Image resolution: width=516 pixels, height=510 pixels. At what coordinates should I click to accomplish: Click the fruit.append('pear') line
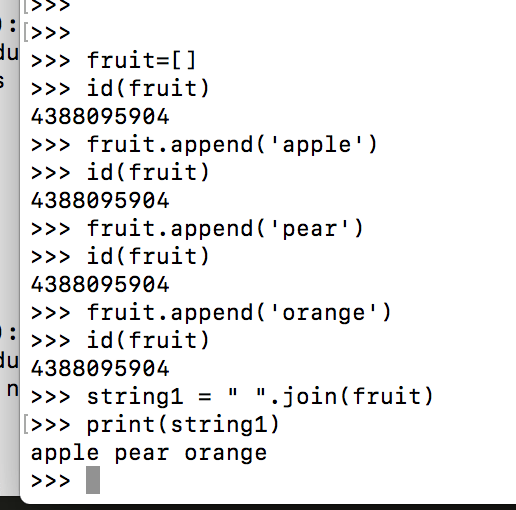[197, 229]
